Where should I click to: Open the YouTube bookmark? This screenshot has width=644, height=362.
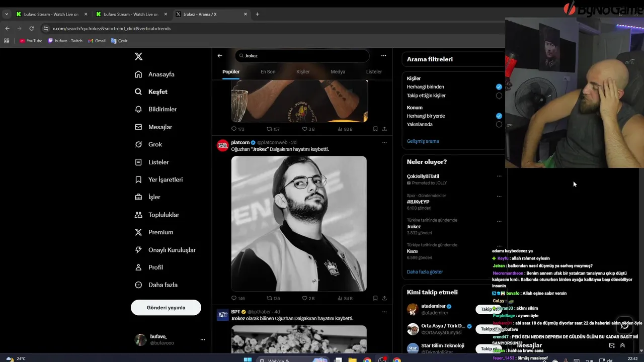point(31,41)
